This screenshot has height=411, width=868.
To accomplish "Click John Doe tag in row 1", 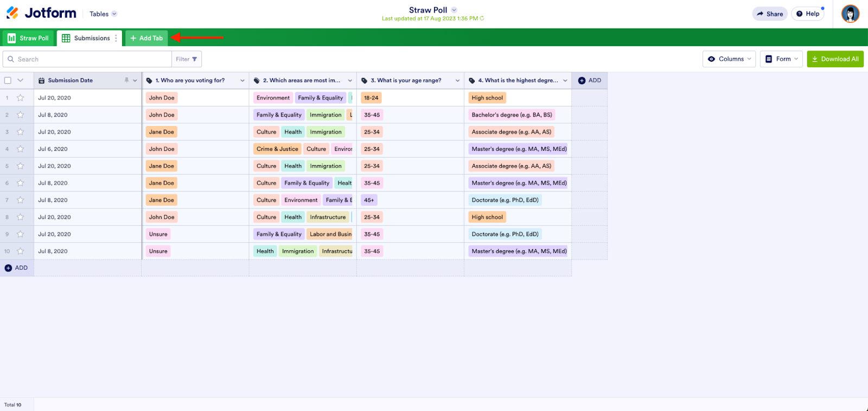I will coord(162,98).
